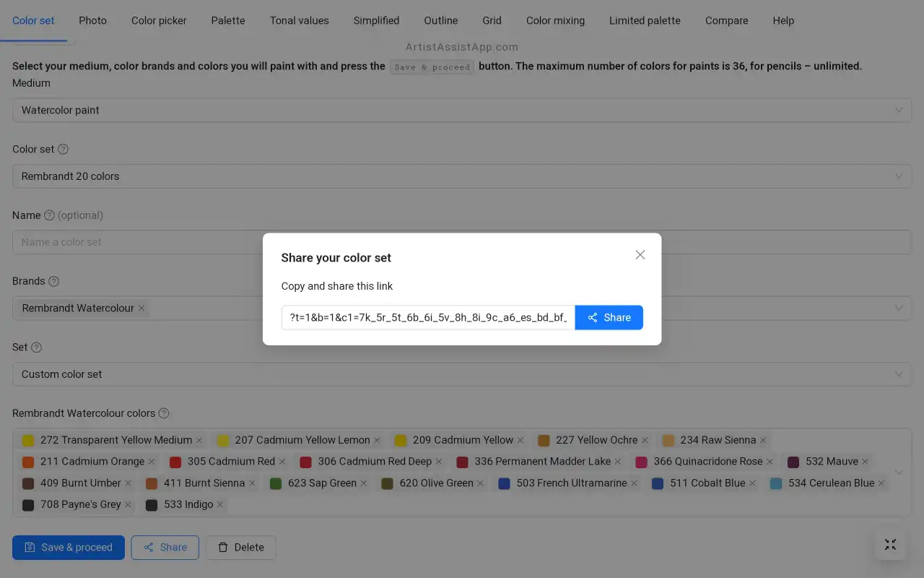Screen dimensions: 924x578
Task: Remove 708 Payne's Grey color
Action: [128, 505]
